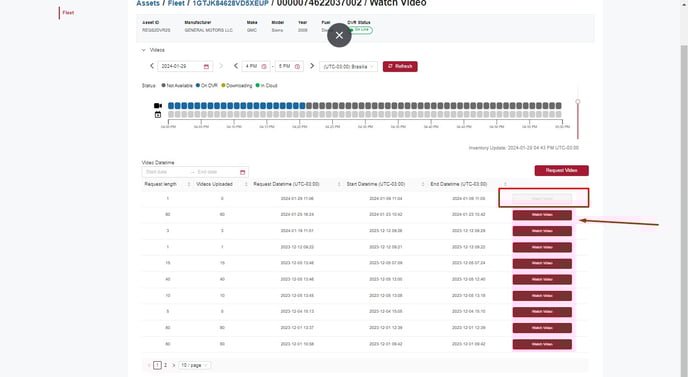Click the Video Datetime Start date field
Screen dimensions: 688x377
(x=167, y=172)
